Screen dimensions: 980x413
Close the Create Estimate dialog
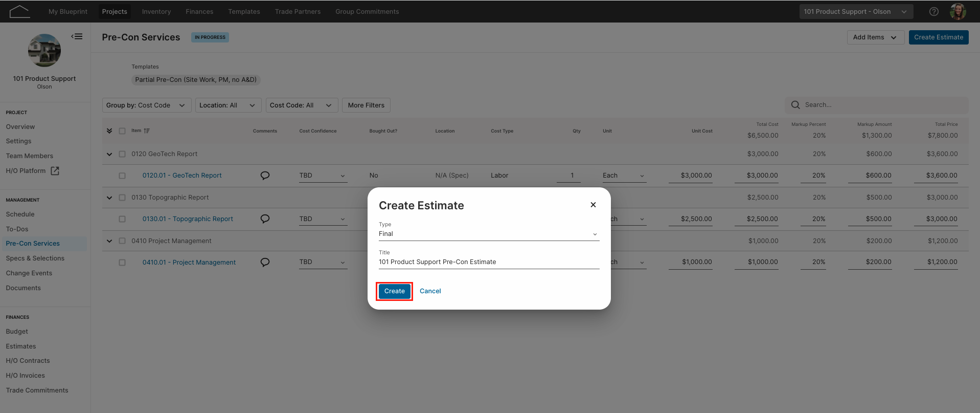tap(593, 205)
